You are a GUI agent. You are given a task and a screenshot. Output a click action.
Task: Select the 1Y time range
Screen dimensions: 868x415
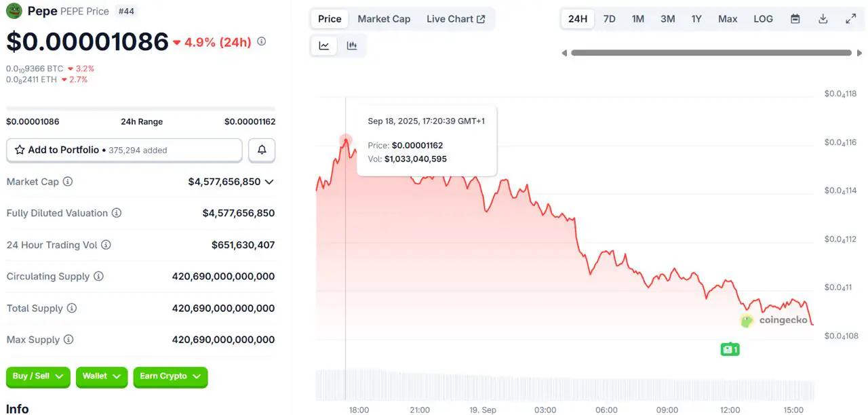696,19
